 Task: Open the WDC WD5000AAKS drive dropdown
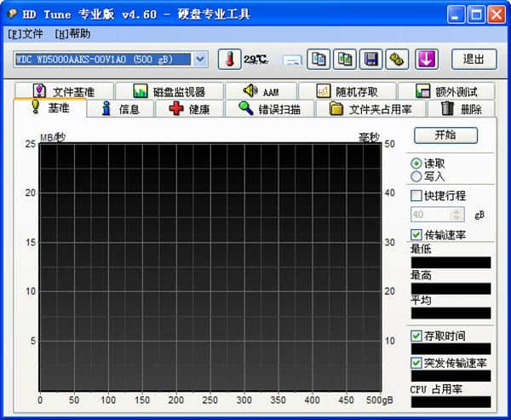pyautogui.click(x=200, y=59)
